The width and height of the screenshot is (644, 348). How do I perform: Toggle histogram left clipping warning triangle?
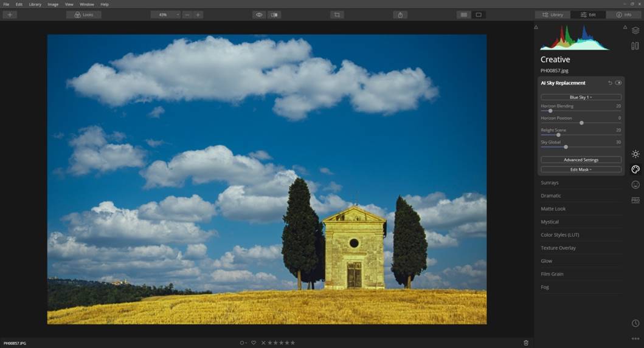point(536,27)
